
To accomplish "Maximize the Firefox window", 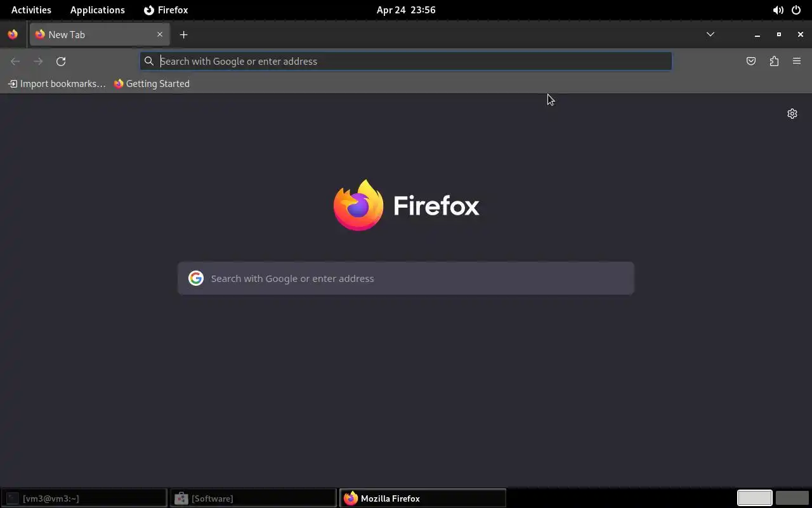I will (779, 34).
